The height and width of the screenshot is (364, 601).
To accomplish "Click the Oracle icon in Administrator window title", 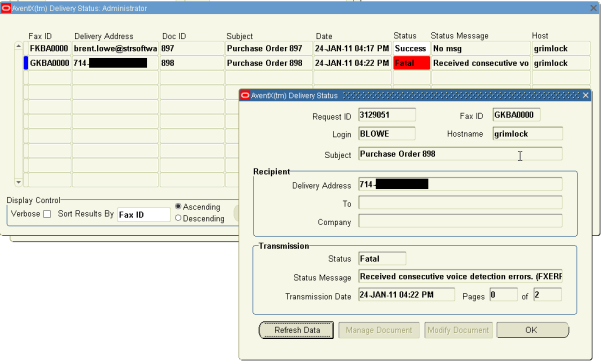I will 6,8.
